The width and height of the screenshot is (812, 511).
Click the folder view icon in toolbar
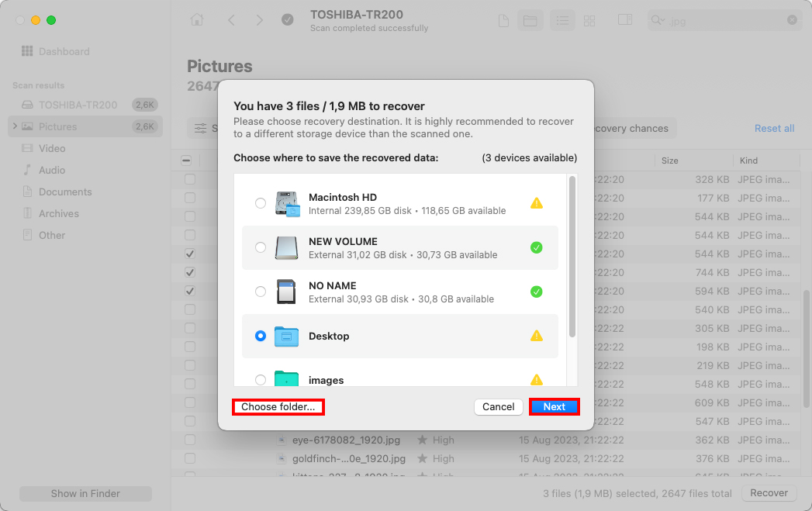pos(530,20)
